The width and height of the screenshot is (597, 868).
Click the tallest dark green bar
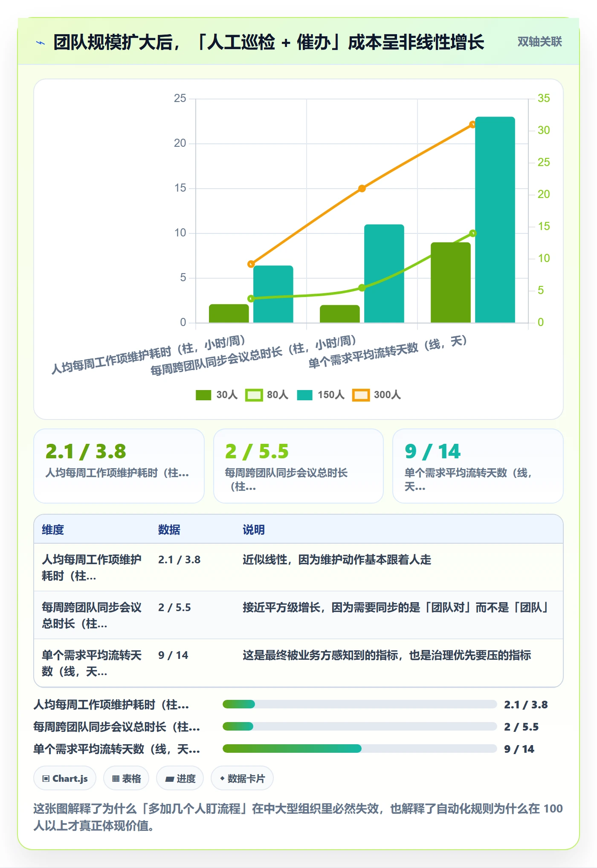[451, 283]
